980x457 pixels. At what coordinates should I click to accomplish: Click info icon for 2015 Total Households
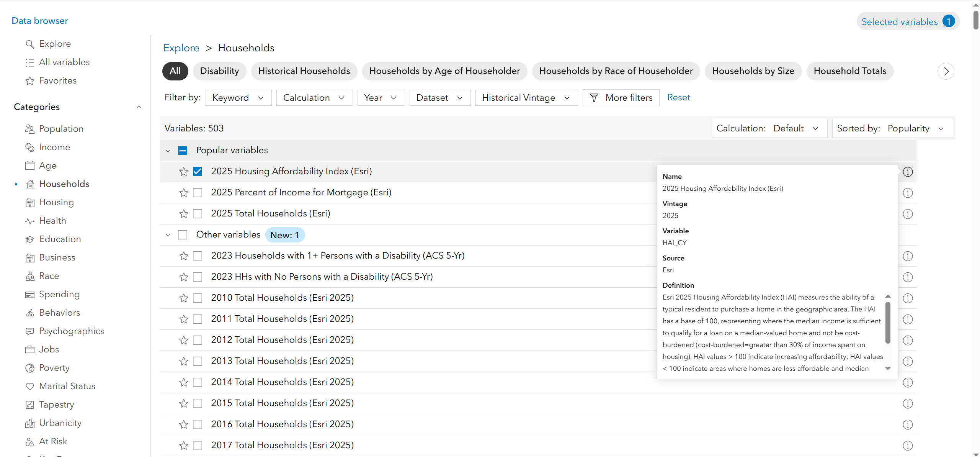pyautogui.click(x=908, y=403)
